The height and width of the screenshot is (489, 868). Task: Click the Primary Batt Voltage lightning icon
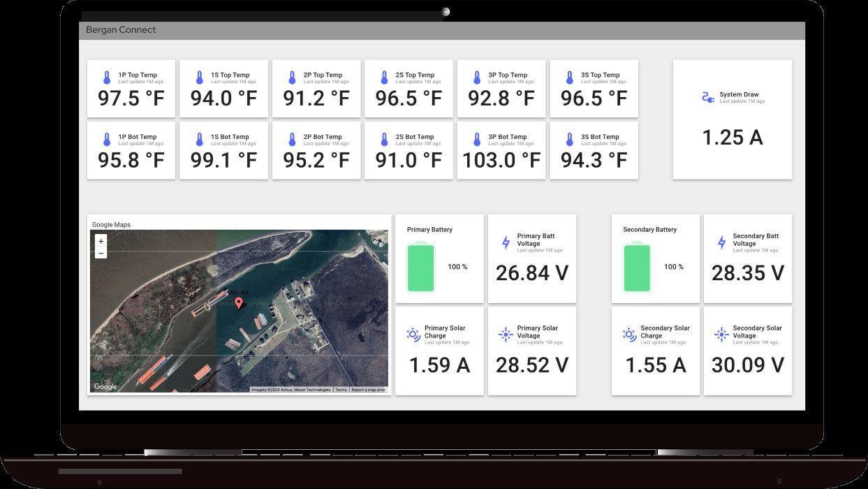(x=506, y=242)
